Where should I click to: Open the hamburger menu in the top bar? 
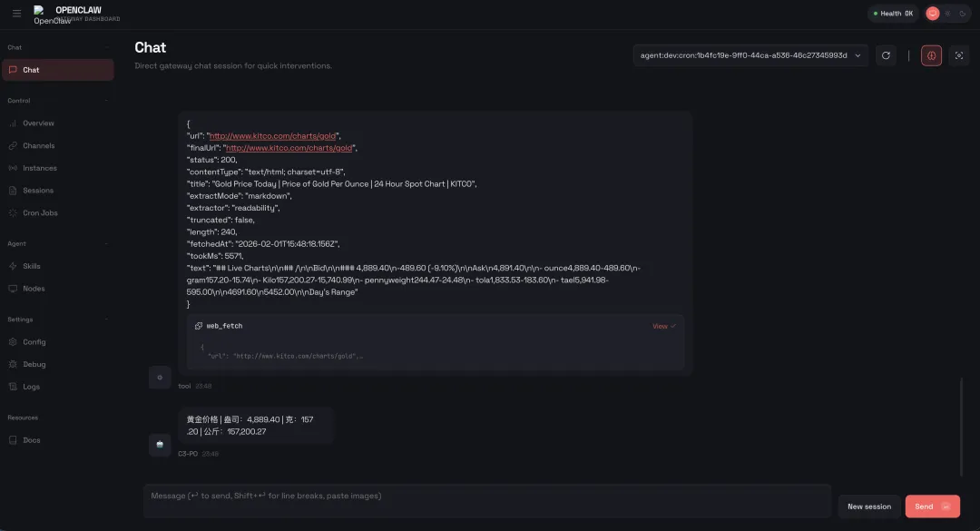tap(16, 14)
